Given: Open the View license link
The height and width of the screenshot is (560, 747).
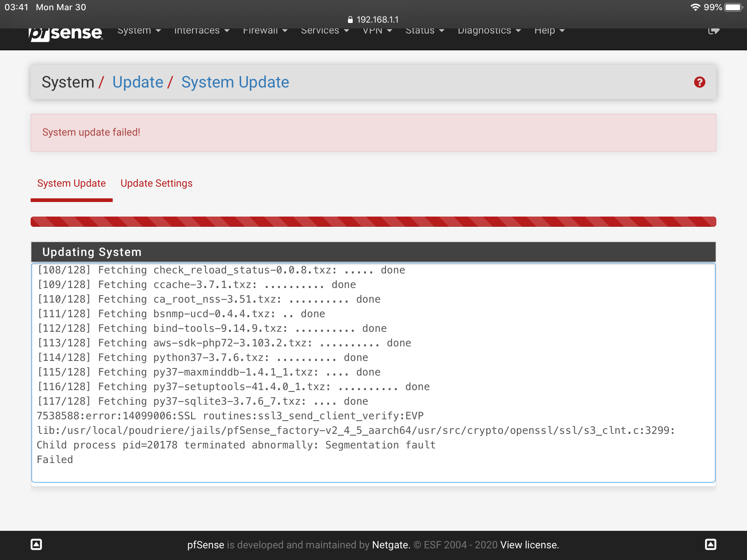Looking at the screenshot, I should pos(529,545).
